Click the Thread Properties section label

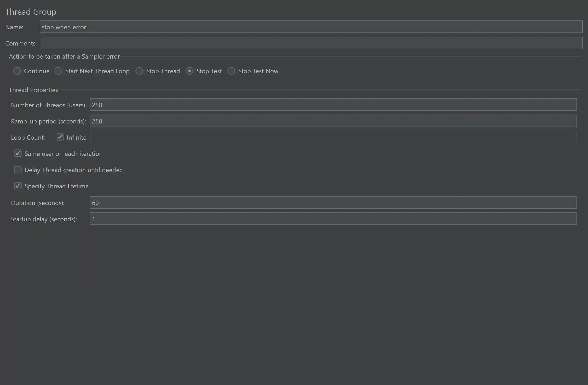[x=33, y=90]
